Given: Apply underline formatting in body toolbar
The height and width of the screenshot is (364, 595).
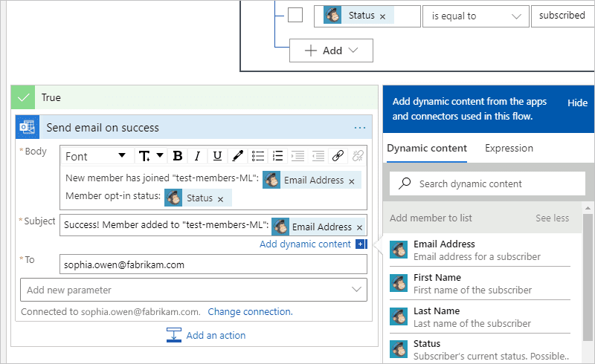Looking at the screenshot, I should pos(217,156).
